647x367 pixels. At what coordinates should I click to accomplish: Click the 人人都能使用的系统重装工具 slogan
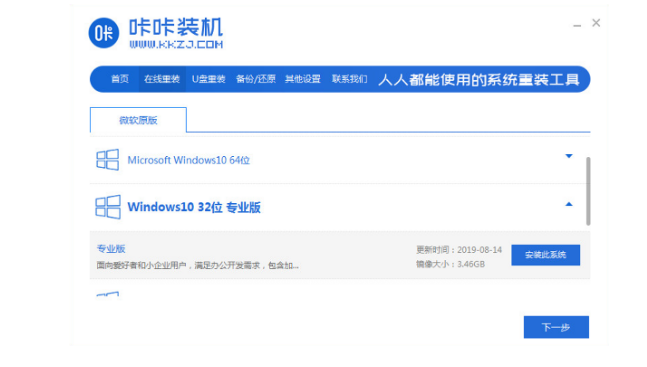coord(479,79)
